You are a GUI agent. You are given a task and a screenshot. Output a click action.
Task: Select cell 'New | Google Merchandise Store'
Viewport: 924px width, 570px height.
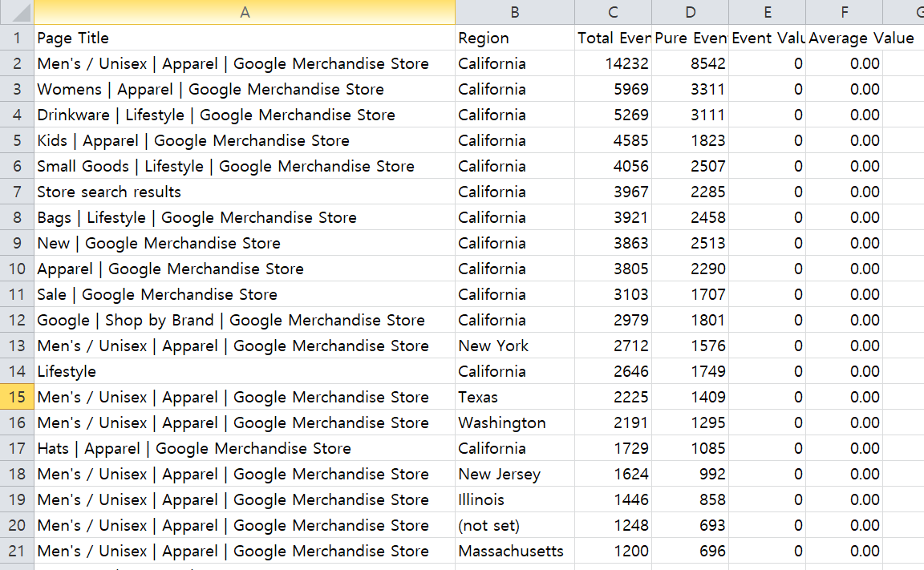pyautogui.click(x=245, y=243)
